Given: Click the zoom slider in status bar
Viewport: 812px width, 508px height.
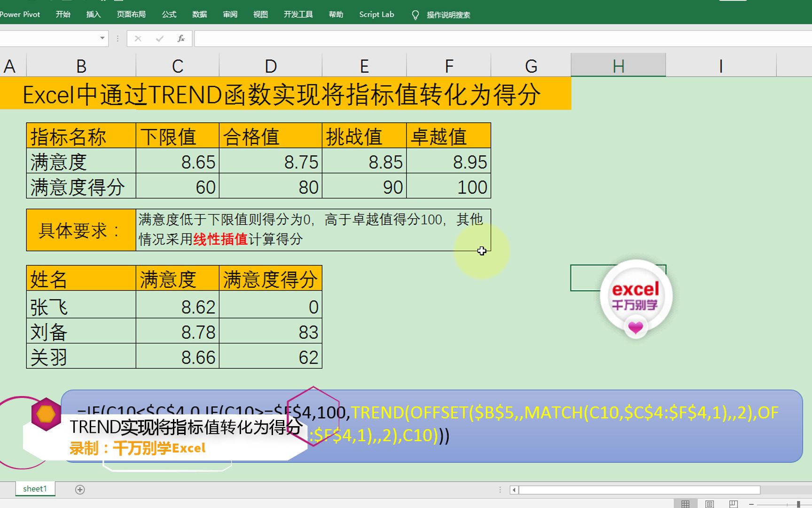Looking at the screenshot, I should pos(798,504).
